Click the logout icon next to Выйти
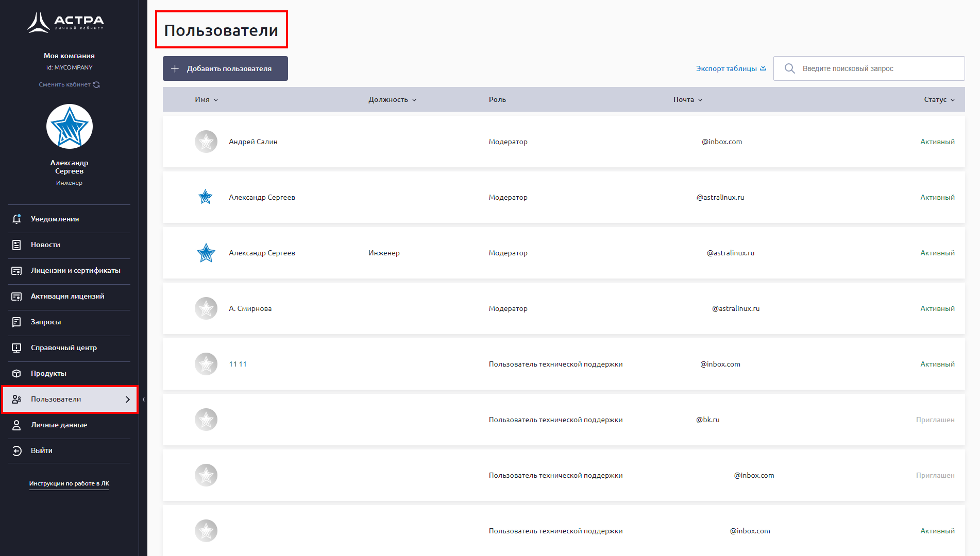 click(16, 450)
